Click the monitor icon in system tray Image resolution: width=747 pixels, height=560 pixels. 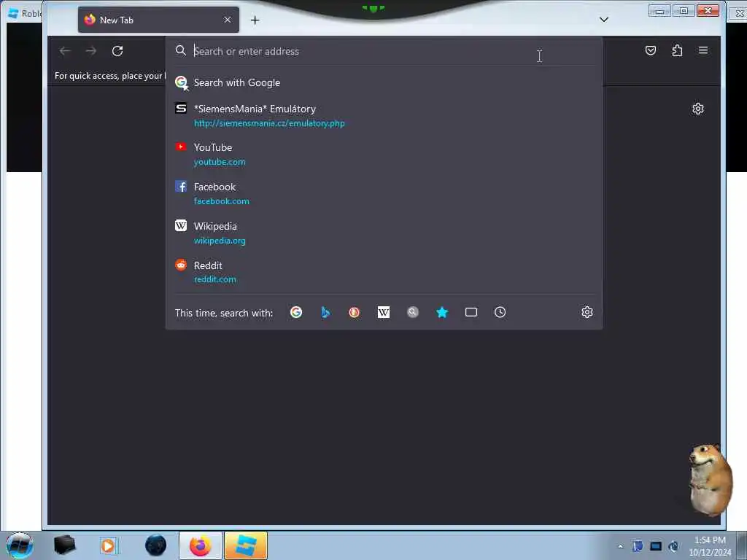tap(656, 546)
